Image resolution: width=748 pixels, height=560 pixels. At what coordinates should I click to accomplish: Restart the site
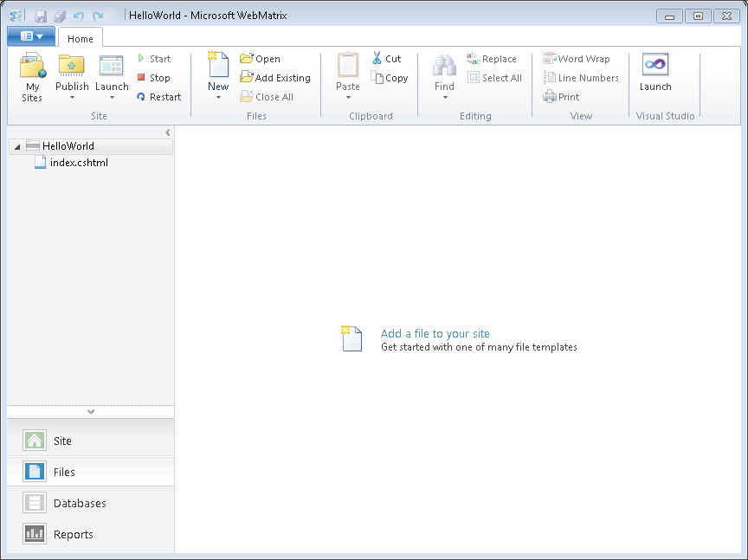point(158,97)
